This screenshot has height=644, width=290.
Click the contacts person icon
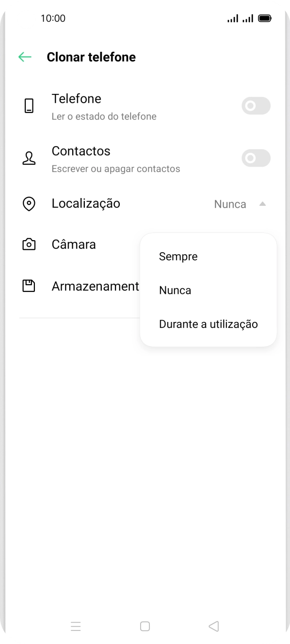tap(29, 158)
